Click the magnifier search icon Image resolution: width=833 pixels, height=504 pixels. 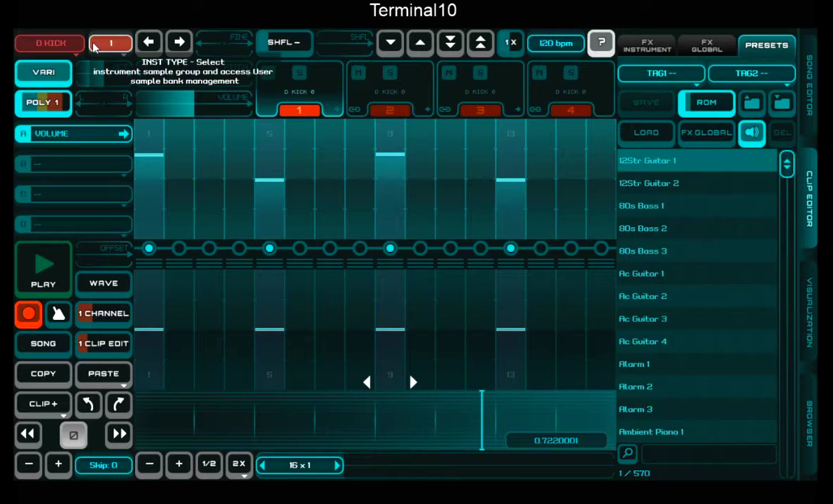tap(627, 453)
